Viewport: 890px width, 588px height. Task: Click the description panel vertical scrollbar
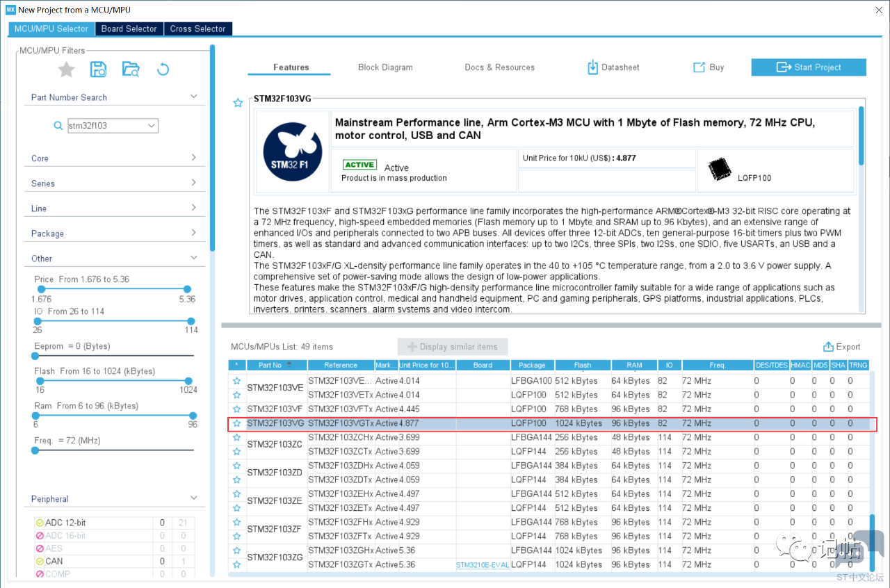pos(861,136)
